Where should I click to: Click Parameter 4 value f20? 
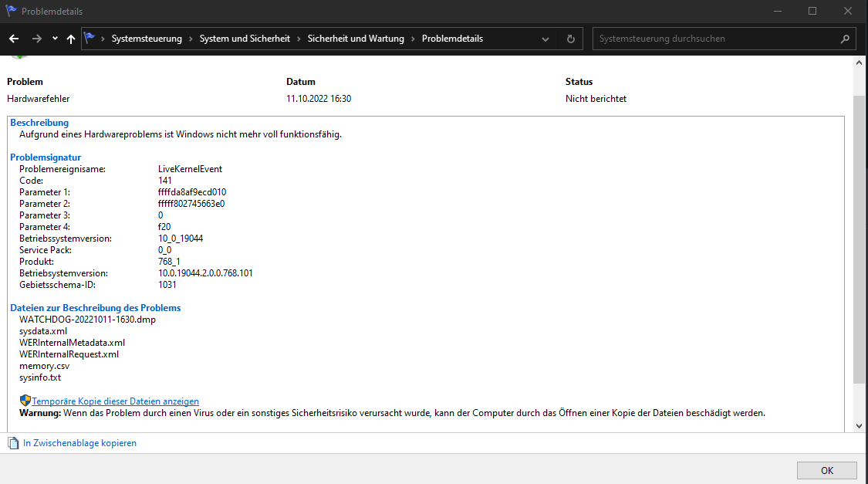[164, 227]
